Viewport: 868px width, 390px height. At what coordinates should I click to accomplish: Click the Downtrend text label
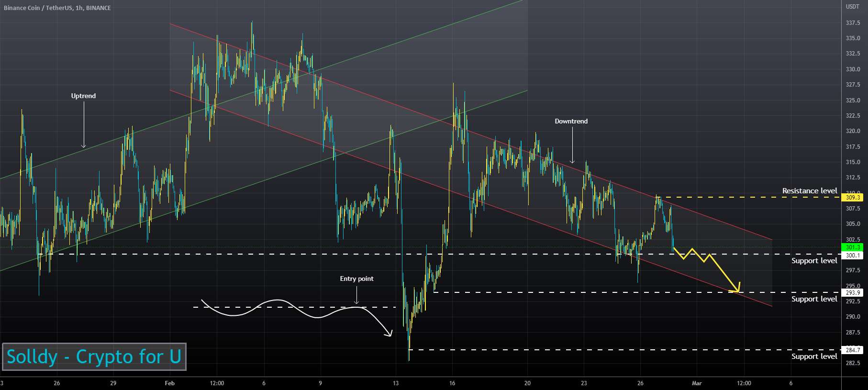click(571, 121)
